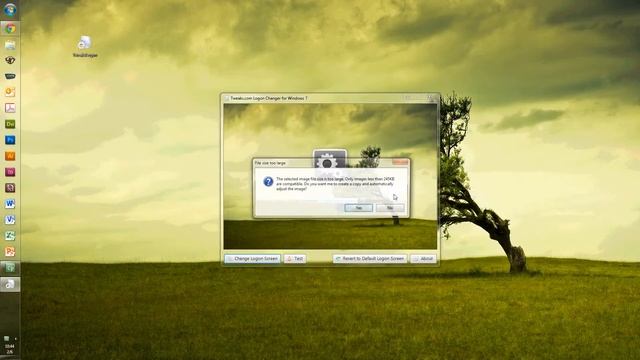Click the black rectangular icon under the swirl
The image size is (640, 360).
pyautogui.click(x=10, y=76)
